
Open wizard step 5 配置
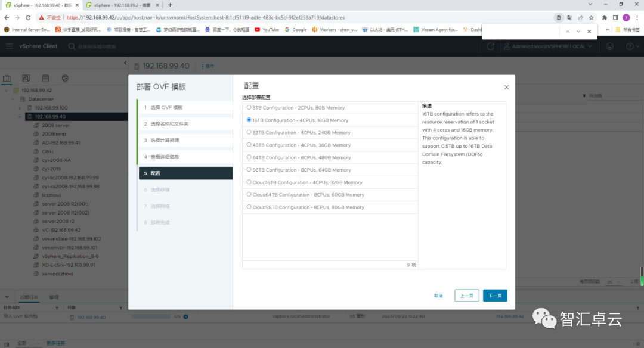coord(185,173)
